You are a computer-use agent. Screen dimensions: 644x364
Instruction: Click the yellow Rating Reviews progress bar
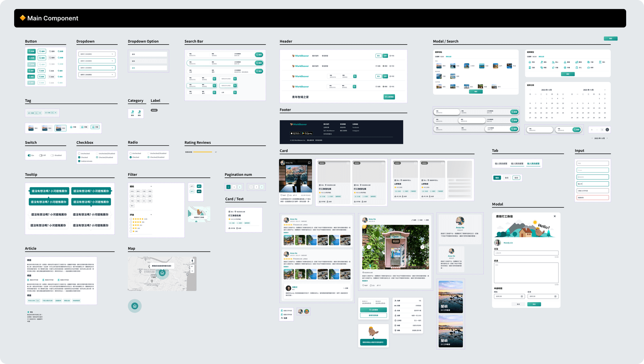(203, 152)
